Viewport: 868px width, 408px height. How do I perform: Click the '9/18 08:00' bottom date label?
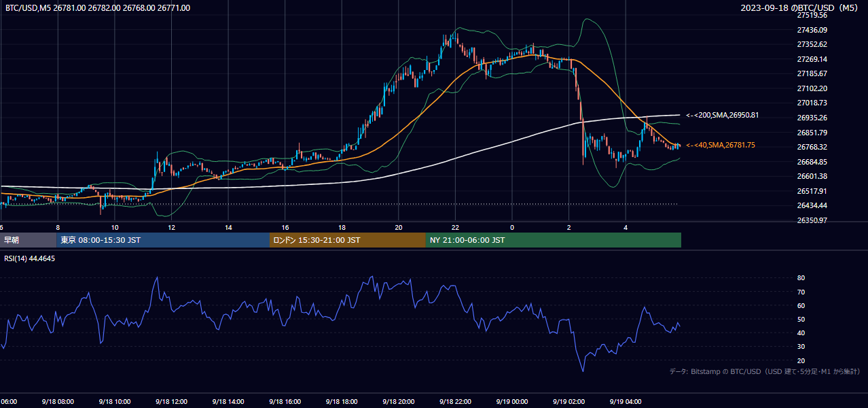click(58, 401)
